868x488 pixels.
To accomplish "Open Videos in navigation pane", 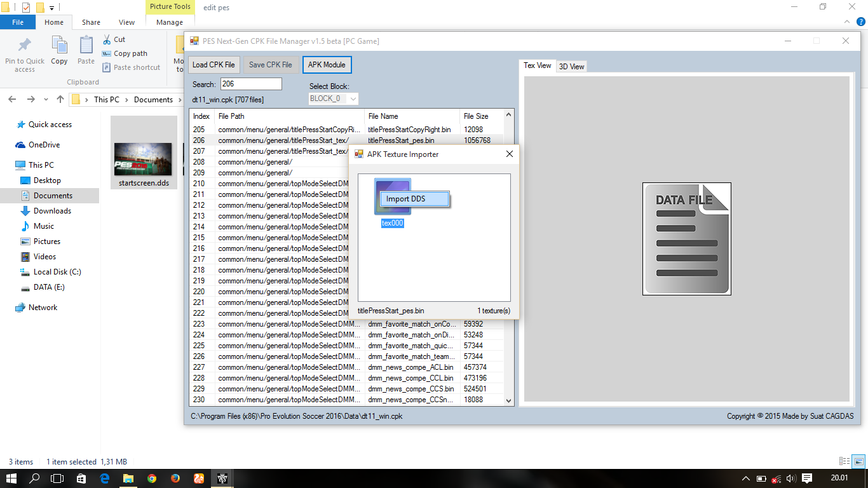I will 44,257.
